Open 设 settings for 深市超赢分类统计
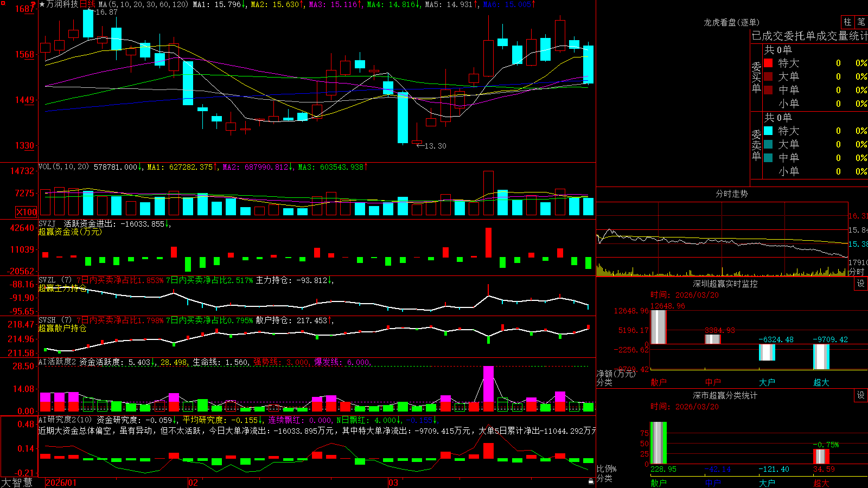The image size is (868, 488). pos(861,395)
